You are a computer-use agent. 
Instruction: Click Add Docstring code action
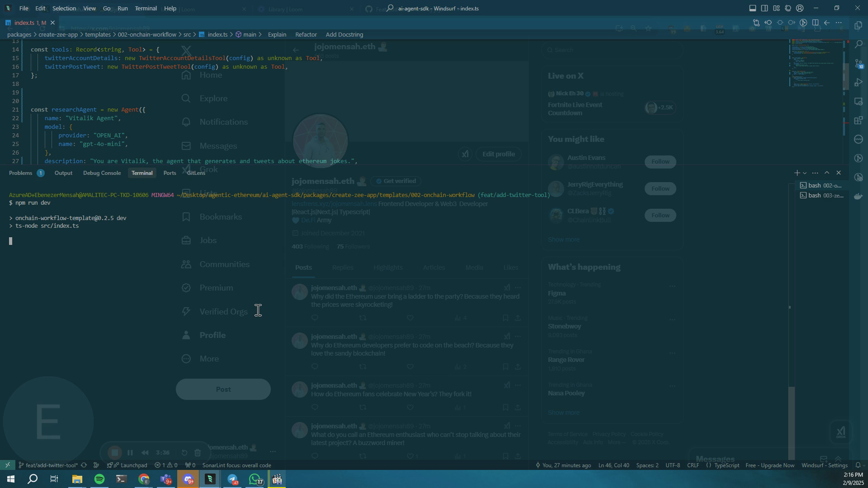344,34
